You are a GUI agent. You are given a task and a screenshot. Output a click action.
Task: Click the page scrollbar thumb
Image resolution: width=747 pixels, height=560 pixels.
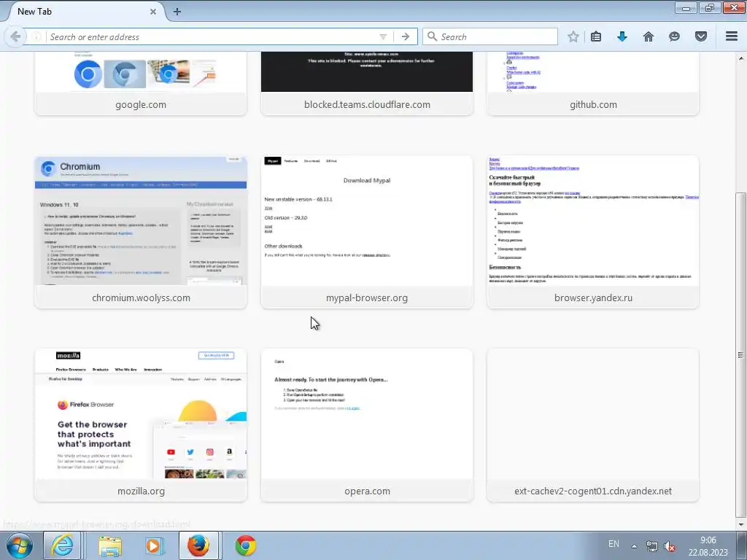pos(740,354)
